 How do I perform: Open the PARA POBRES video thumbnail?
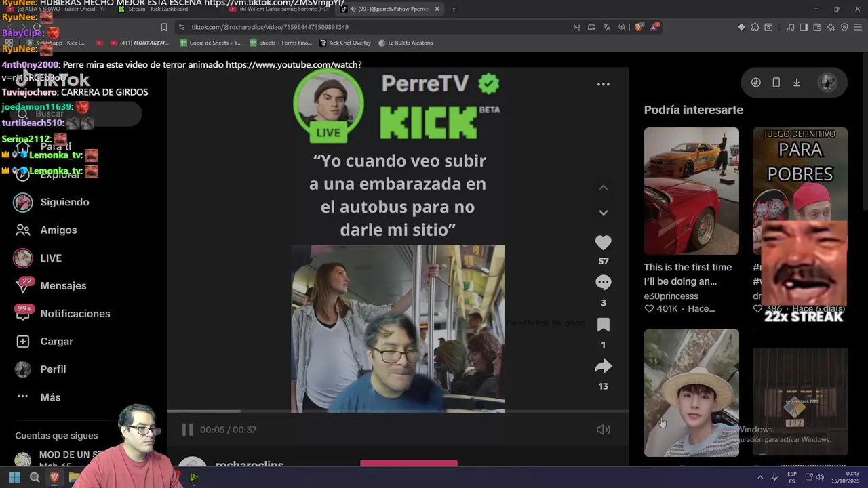pyautogui.click(x=800, y=174)
